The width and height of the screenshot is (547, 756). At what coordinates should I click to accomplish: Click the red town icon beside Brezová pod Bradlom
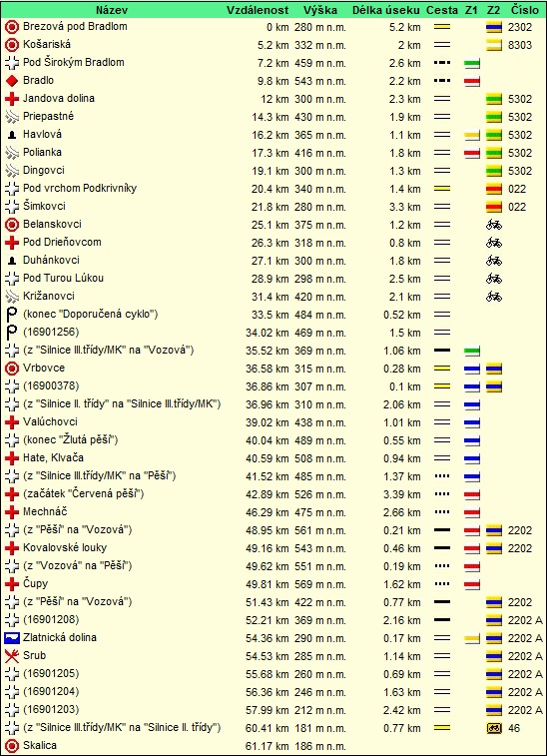click(12, 27)
